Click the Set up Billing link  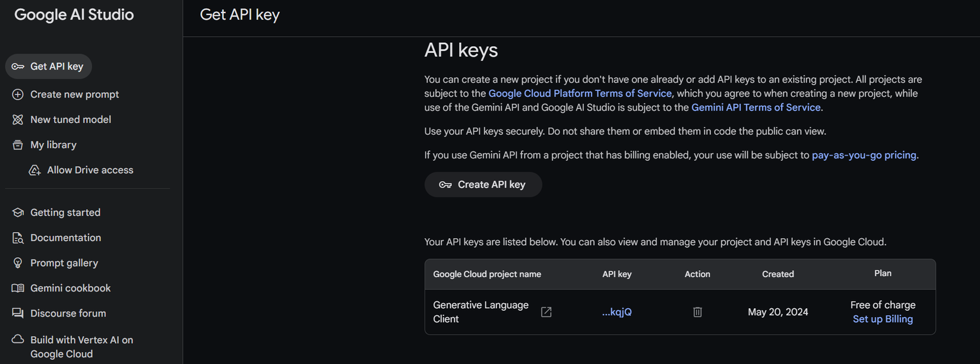(x=883, y=319)
